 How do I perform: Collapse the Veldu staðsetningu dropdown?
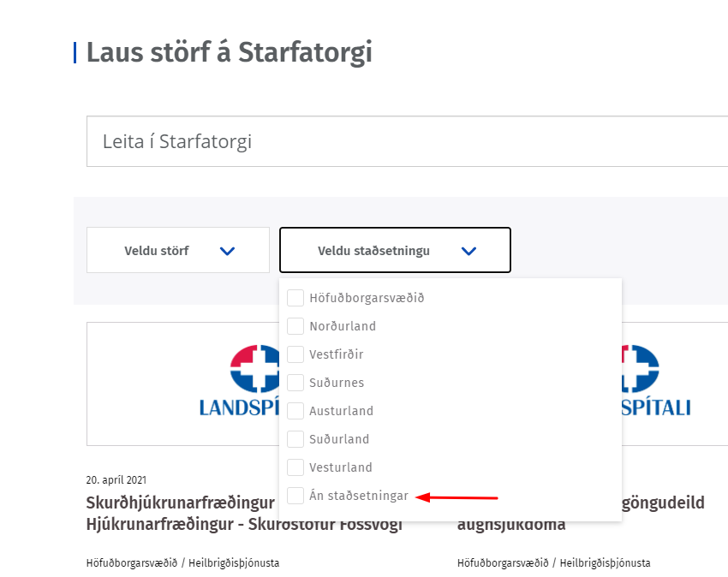(395, 250)
